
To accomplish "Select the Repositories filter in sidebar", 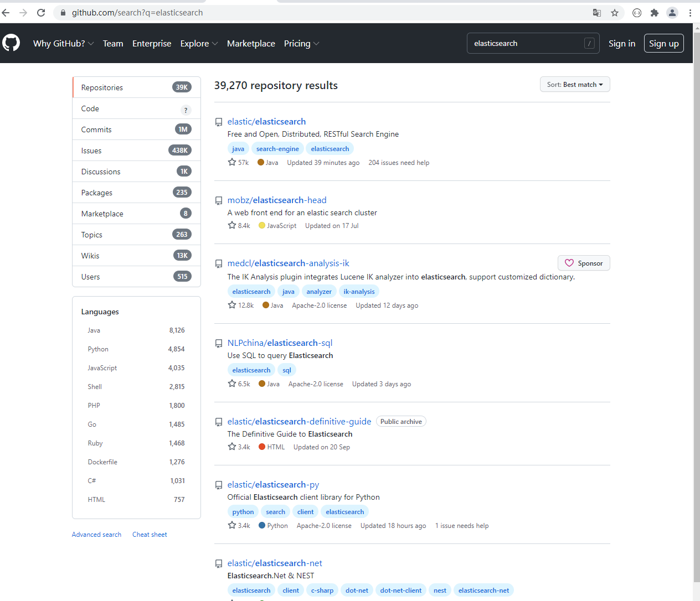I will coord(136,87).
